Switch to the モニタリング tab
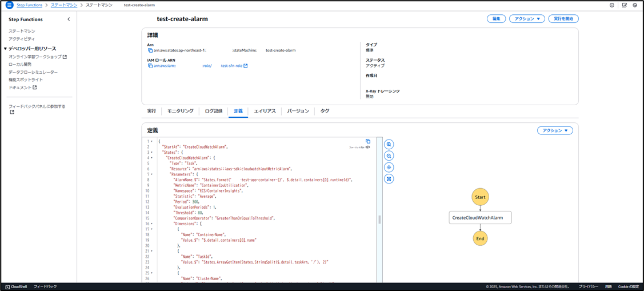This screenshot has width=644, height=291. [x=181, y=111]
